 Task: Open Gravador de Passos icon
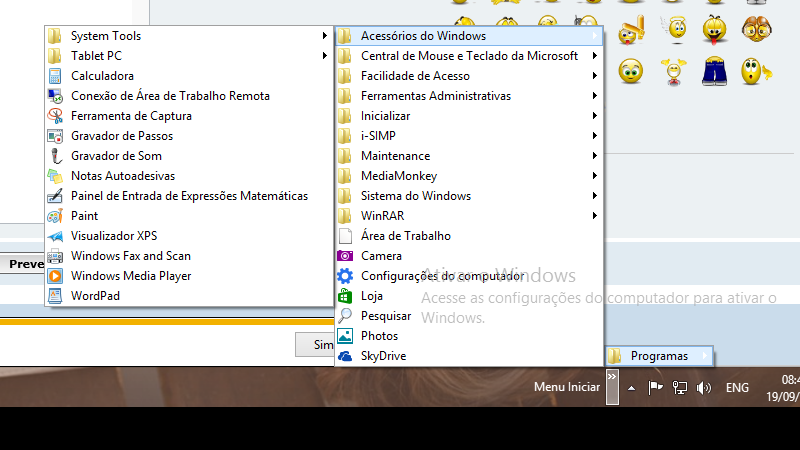[55, 136]
